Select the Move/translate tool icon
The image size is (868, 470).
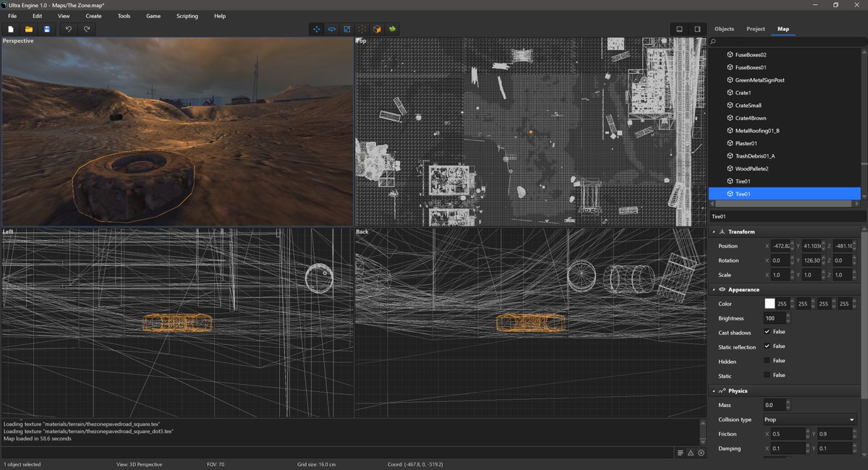[316, 29]
